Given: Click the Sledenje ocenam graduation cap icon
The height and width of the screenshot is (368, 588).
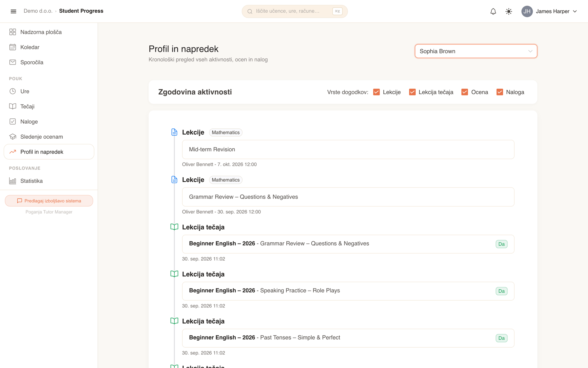Looking at the screenshot, I should pos(13,137).
